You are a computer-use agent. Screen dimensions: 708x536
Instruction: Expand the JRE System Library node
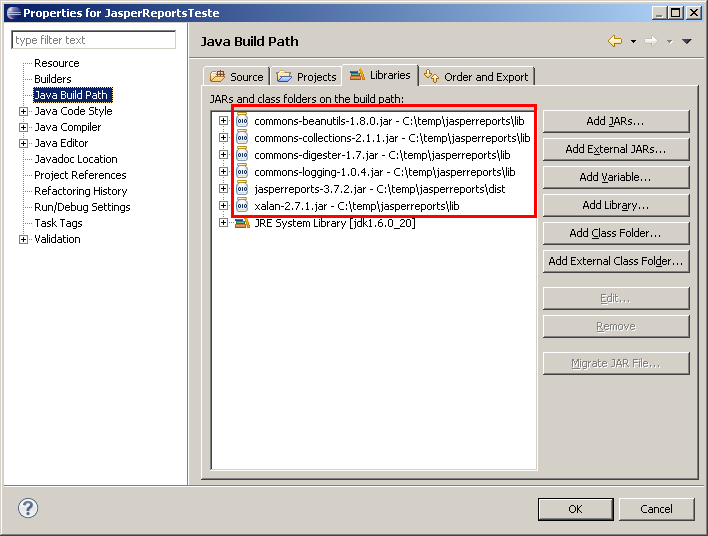tap(223, 223)
